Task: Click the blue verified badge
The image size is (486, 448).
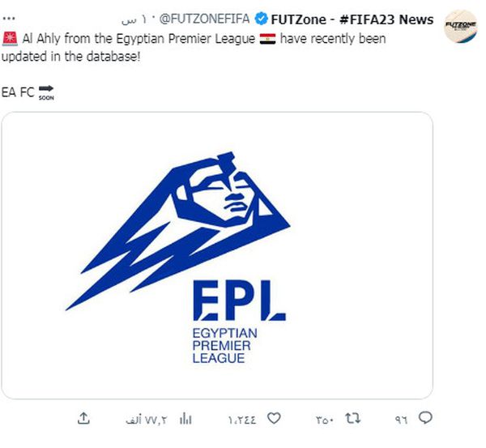Action: point(261,19)
